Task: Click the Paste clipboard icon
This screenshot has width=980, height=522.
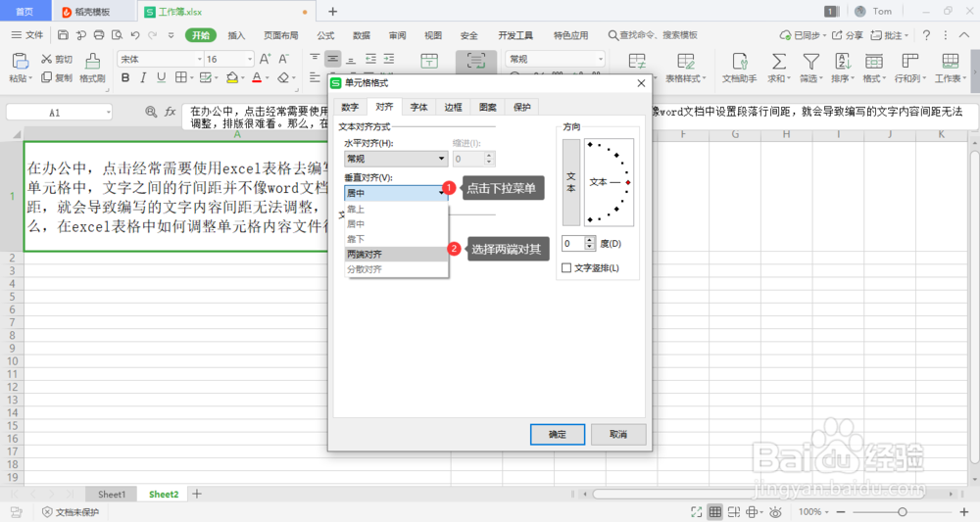Action: [20, 61]
